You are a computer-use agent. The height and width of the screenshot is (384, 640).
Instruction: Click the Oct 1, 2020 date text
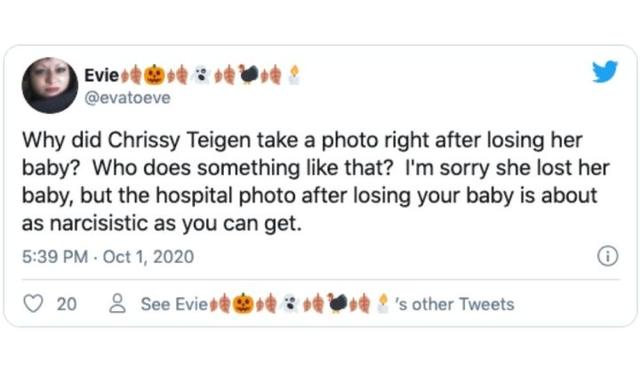click(148, 257)
